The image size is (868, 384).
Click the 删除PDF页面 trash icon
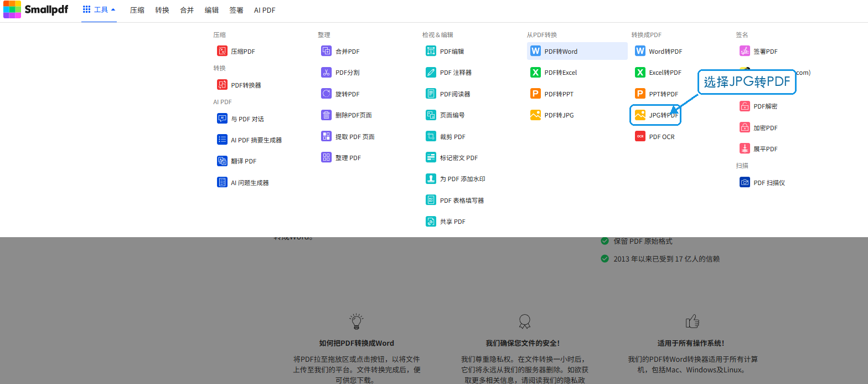click(x=327, y=115)
